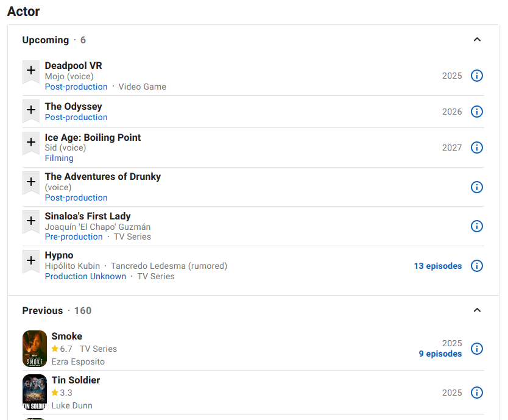View info for Hypno
This screenshot has width=508, height=420.
[476, 266]
